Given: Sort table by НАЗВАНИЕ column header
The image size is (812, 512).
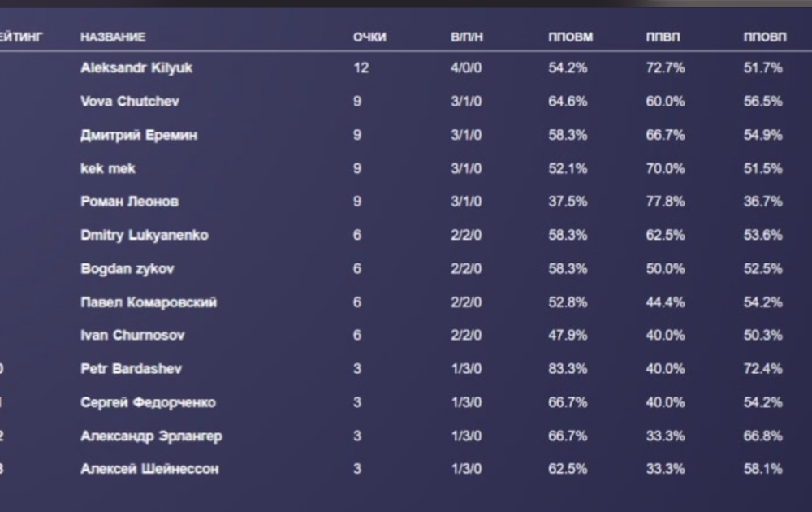Looking at the screenshot, I should click(113, 37).
